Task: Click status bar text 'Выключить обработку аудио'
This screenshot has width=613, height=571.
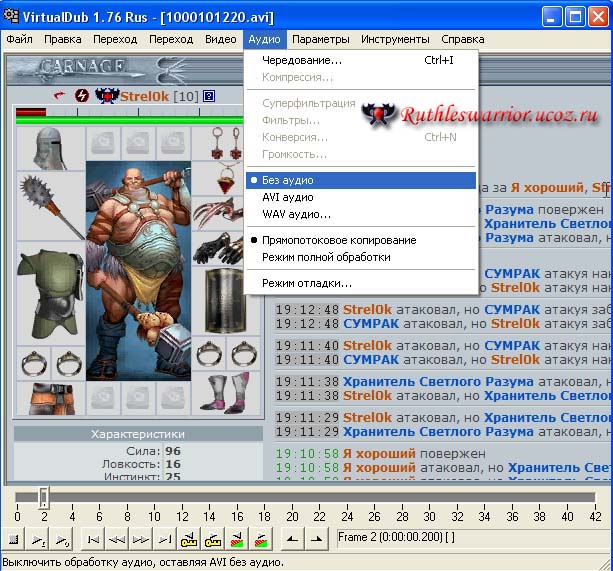Action: pyautogui.click(x=79, y=562)
